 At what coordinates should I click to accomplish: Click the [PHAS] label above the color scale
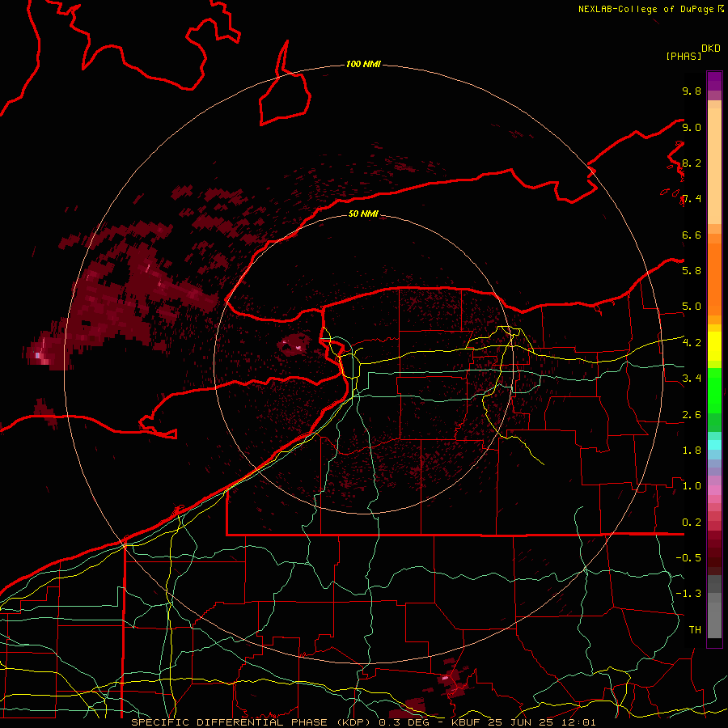click(x=684, y=56)
